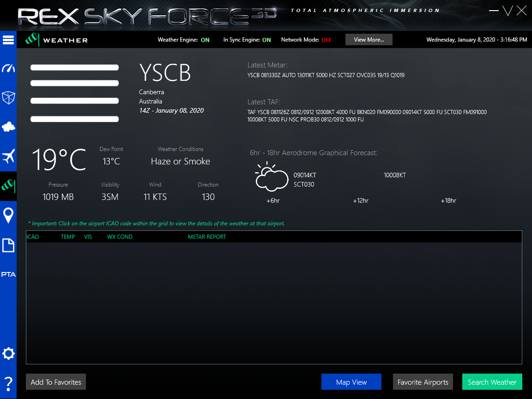Click the +6hr partly cloudy forecast icon
532x399 pixels.
[272, 177]
